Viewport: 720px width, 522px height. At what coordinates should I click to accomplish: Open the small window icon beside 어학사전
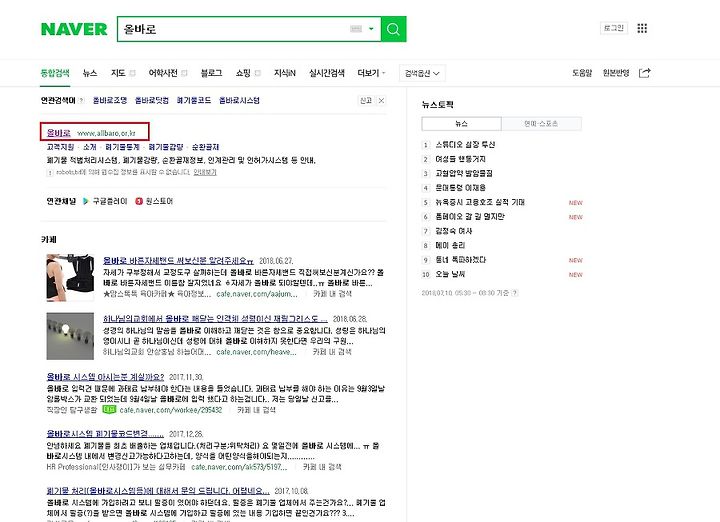click(x=184, y=73)
